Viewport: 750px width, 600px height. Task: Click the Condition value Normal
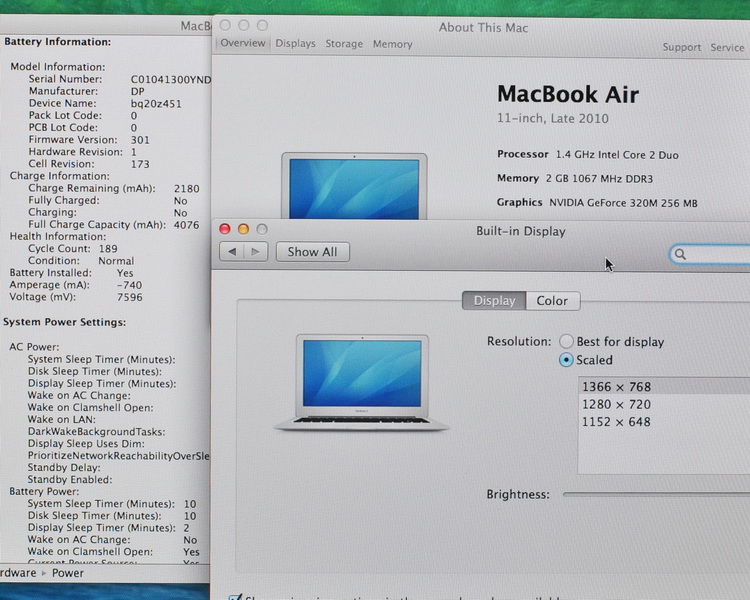pyautogui.click(x=116, y=261)
